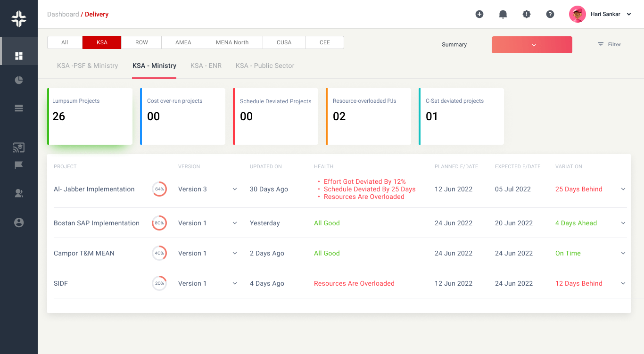Open the alert badge icon in header
The image size is (644, 354).
click(x=527, y=14)
